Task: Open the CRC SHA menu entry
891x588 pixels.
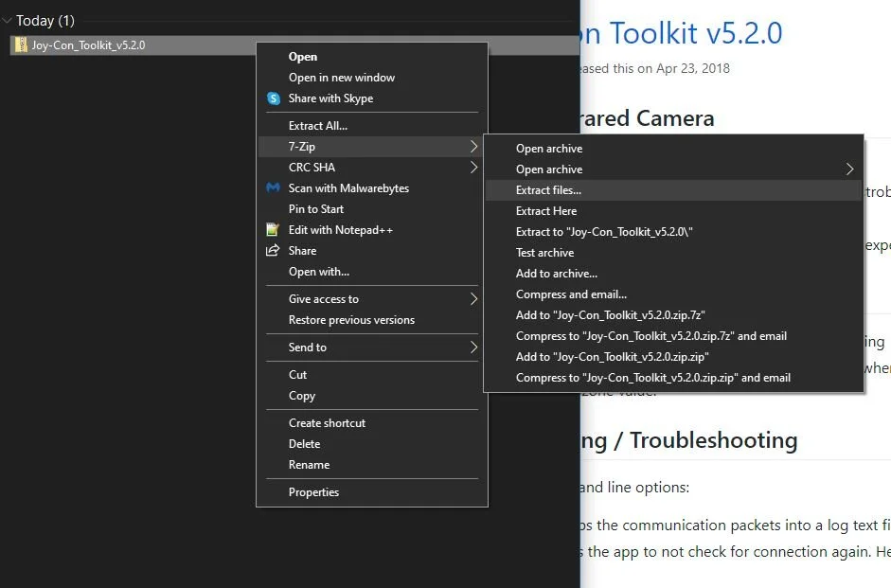Action: (x=372, y=167)
